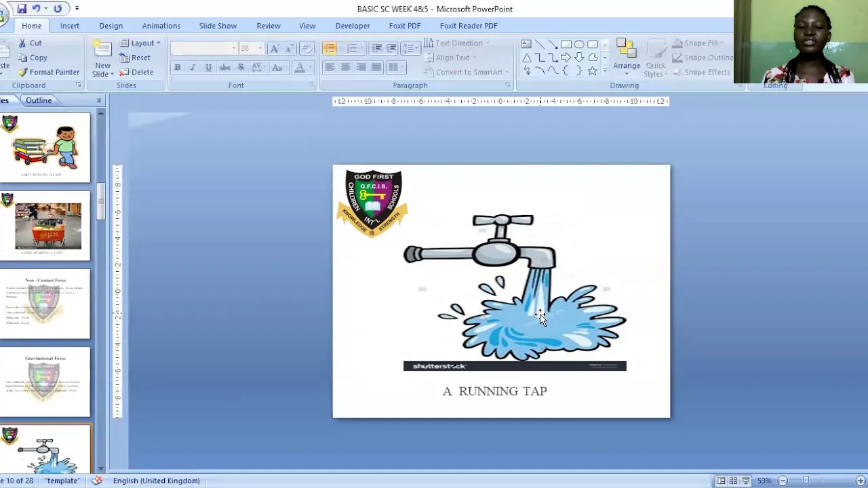This screenshot has height=488, width=868.
Task: Toggle Text Shadow
Action: pos(240,67)
